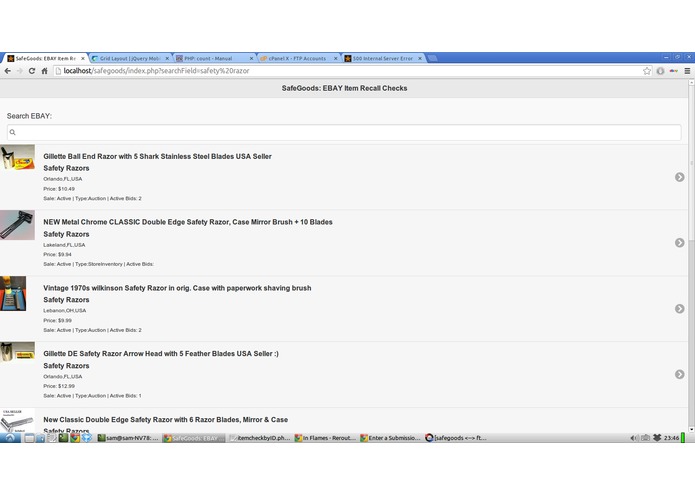Click Gillette DE Arrow Head razor thumbnail
The image size is (695, 494).
[x=17, y=352]
